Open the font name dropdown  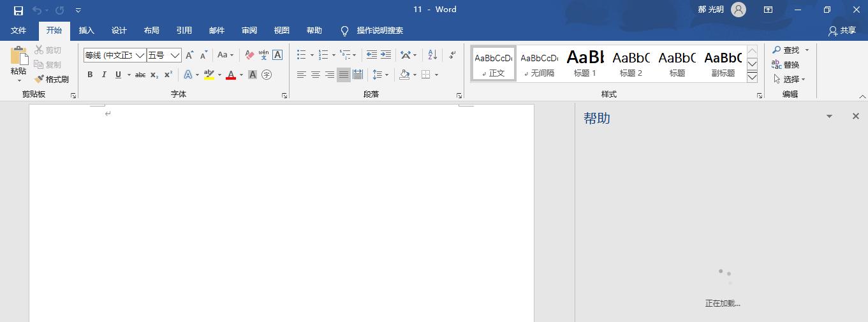tap(140, 55)
